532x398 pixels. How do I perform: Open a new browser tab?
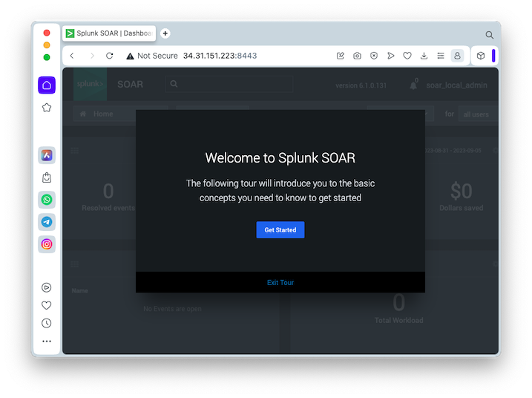165,33
